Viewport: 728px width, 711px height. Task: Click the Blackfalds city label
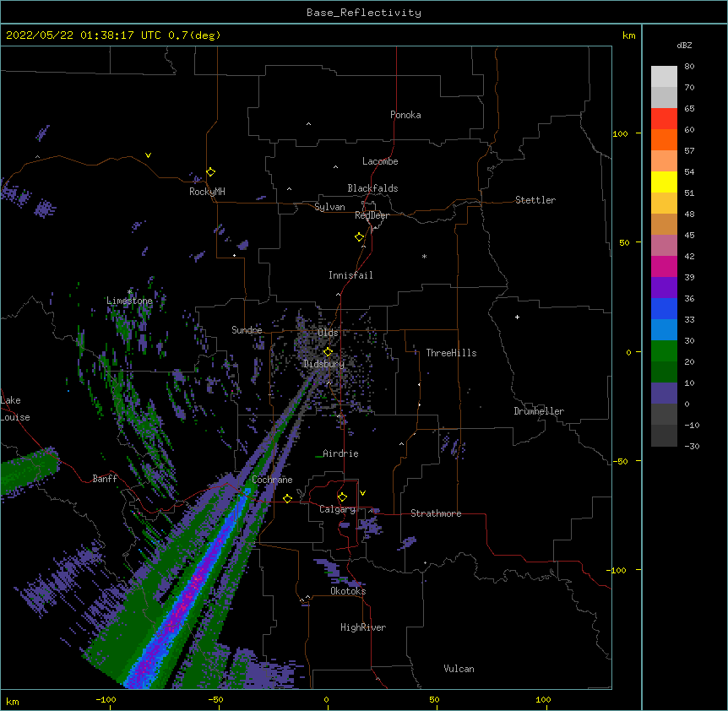pos(372,188)
